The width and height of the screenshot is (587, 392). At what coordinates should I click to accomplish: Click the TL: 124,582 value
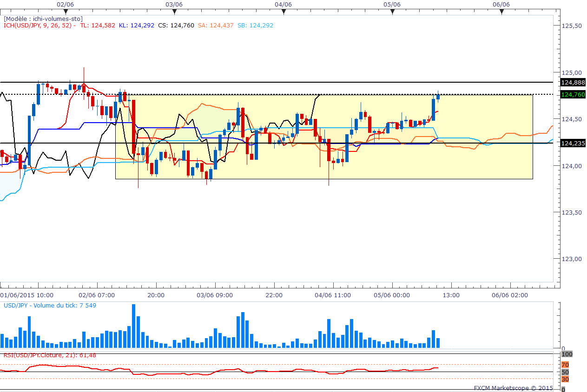tap(98, 26)
